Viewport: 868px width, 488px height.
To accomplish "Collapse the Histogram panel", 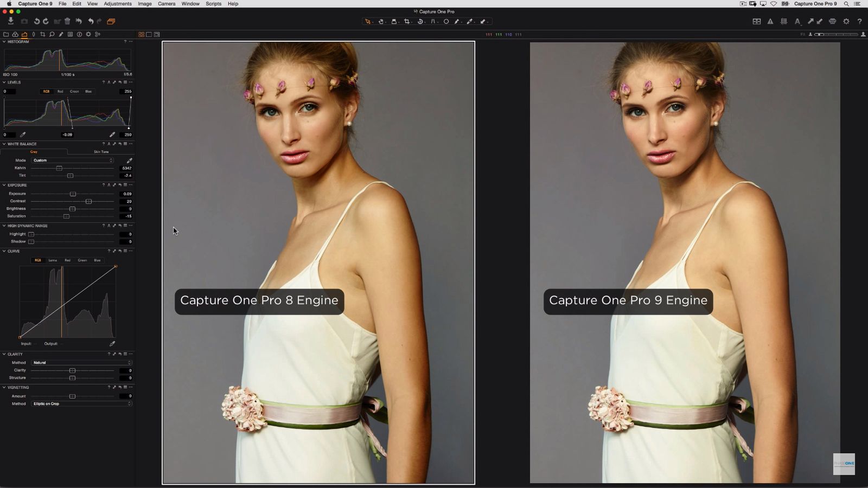I will (4, 42).
